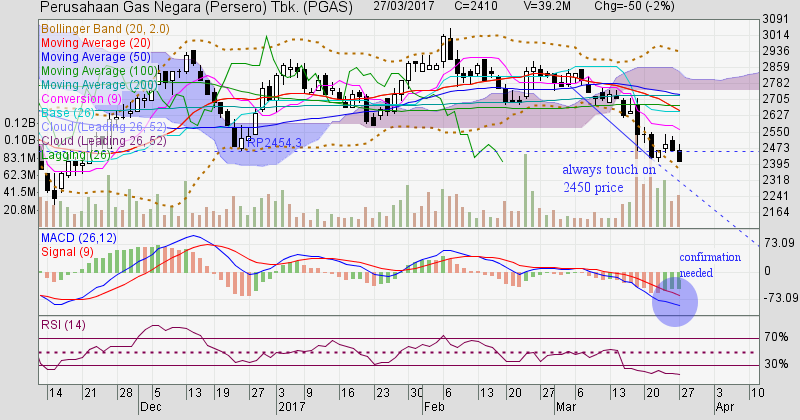Click date tick 28 on the time axis
This screenshot has width=800, height=420.
pyautogui.click(x=126, y=393)
